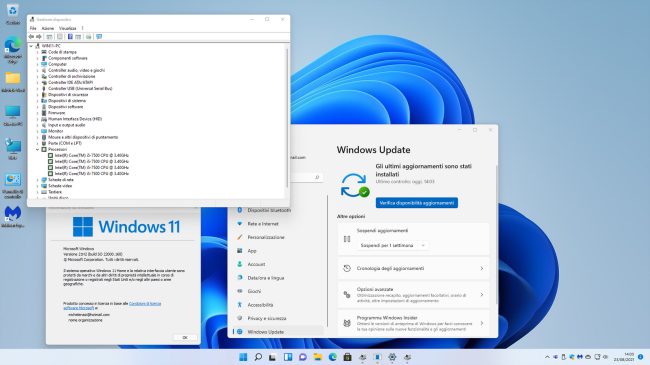Open Chat from the taskbar
Screen dimensions: 650x365
(303, 357)
